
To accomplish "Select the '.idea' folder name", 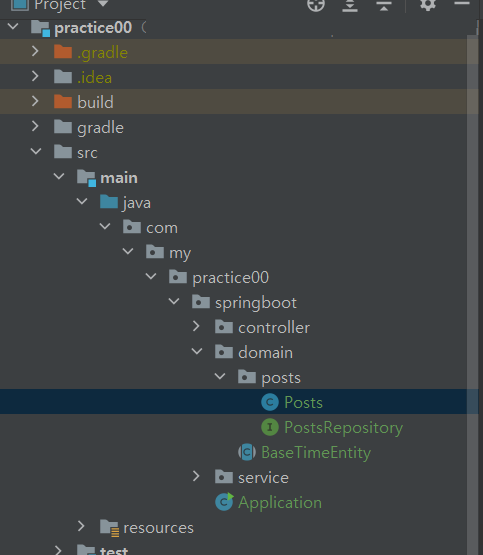I will coord(94,77).
